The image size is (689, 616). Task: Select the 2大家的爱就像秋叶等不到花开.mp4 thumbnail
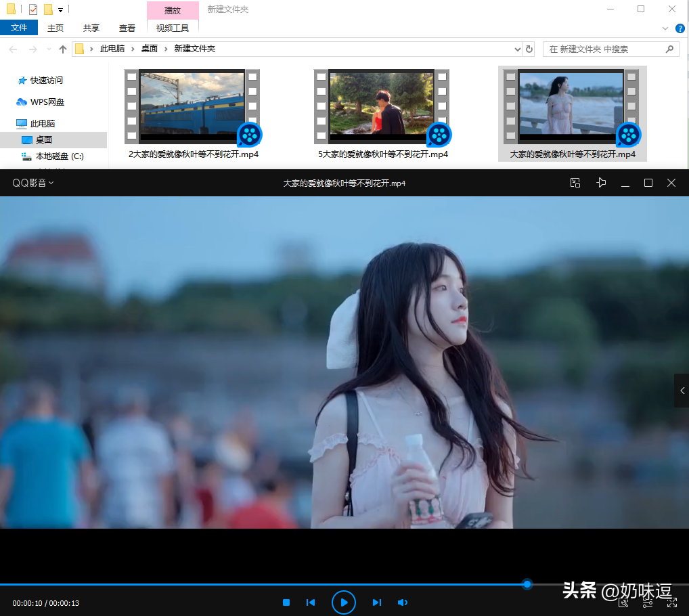pos(192,107)
